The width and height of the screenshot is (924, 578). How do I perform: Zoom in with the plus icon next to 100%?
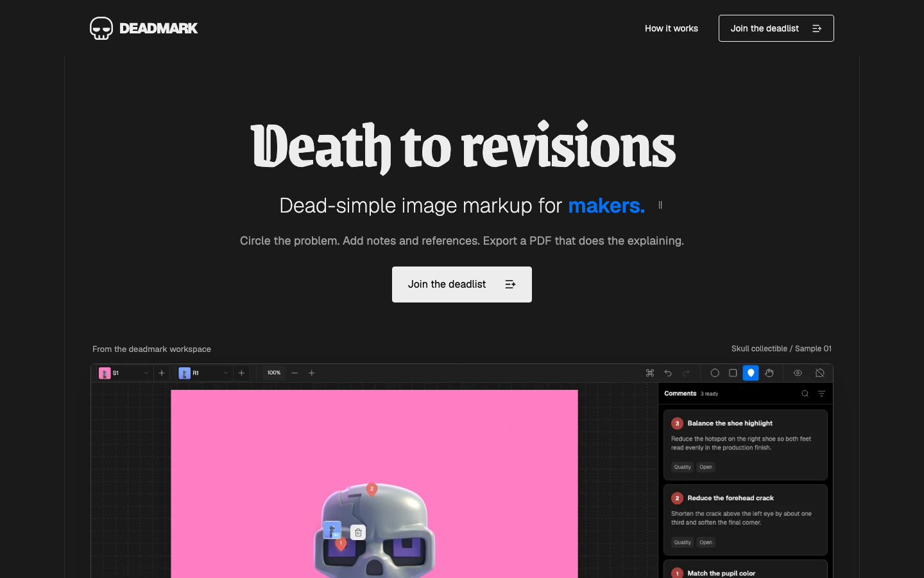[312, 373]
